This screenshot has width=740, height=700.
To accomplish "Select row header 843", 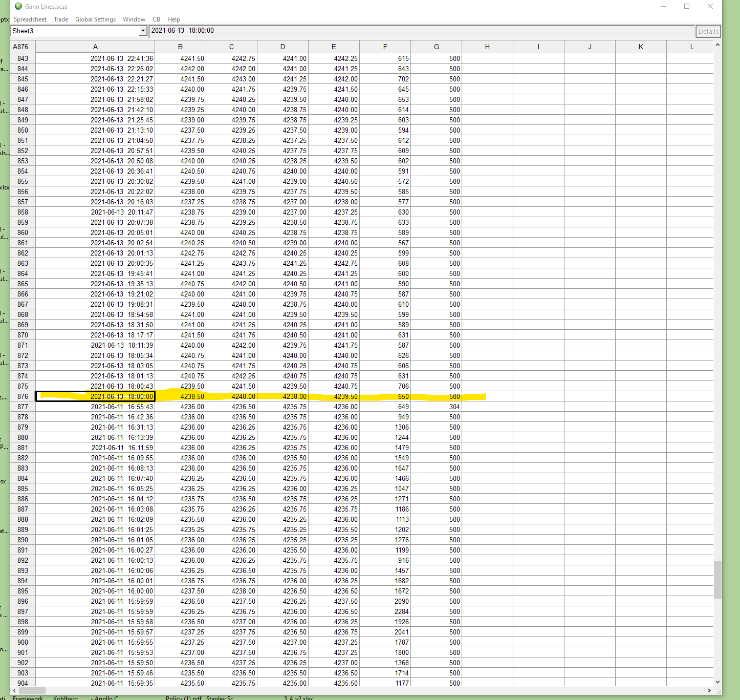I will (x=23, y=58).
